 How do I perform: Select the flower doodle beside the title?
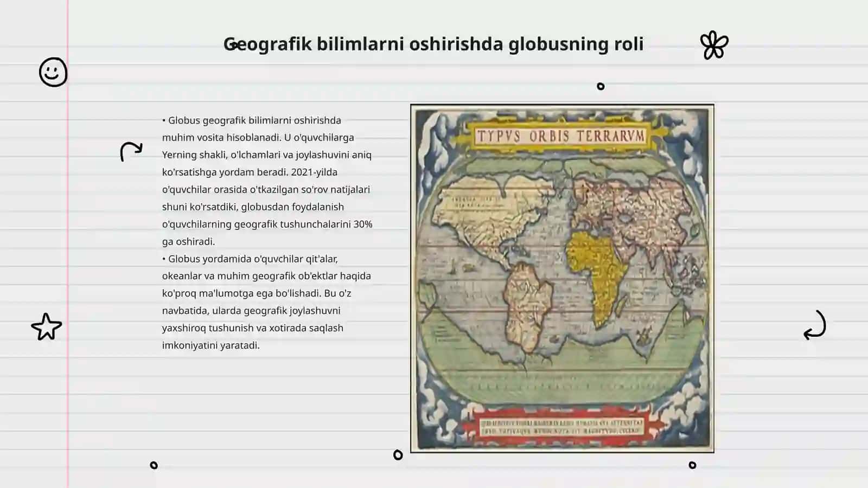[x=714, y=45]
